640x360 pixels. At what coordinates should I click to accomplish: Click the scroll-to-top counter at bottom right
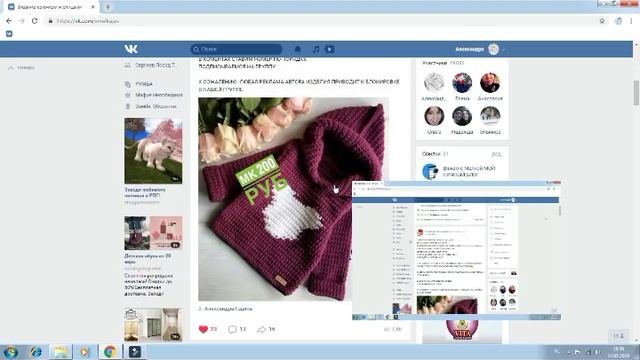coord(618,336)
